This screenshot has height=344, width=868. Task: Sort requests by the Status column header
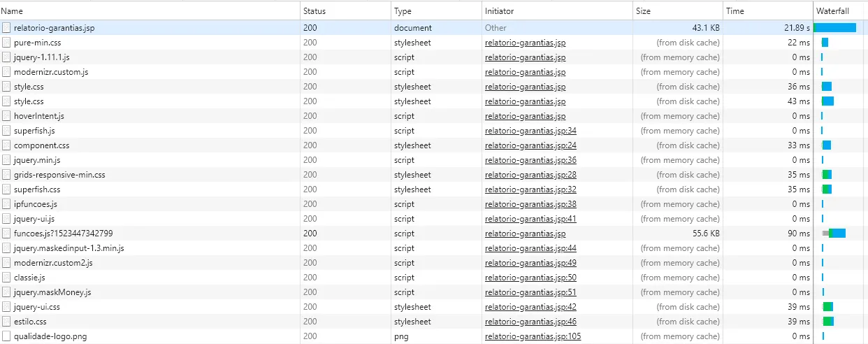coord(314,11)
